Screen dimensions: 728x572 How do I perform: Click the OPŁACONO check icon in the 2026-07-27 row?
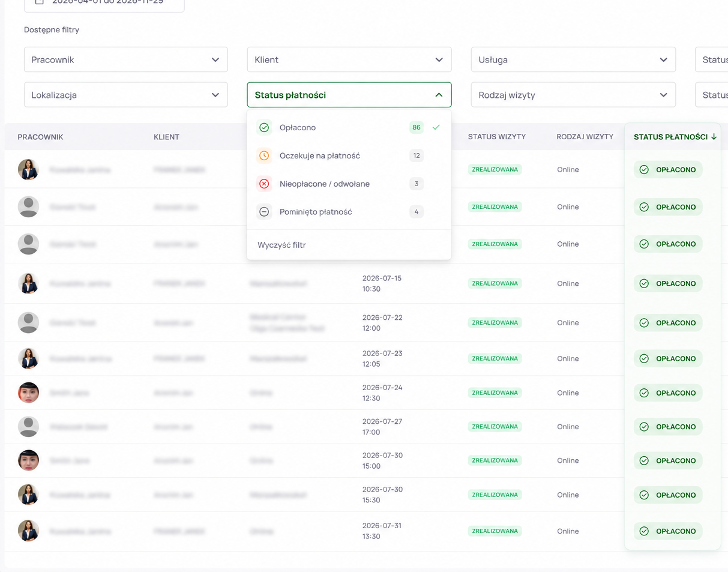pyautogui.click(x=644, y=427)
